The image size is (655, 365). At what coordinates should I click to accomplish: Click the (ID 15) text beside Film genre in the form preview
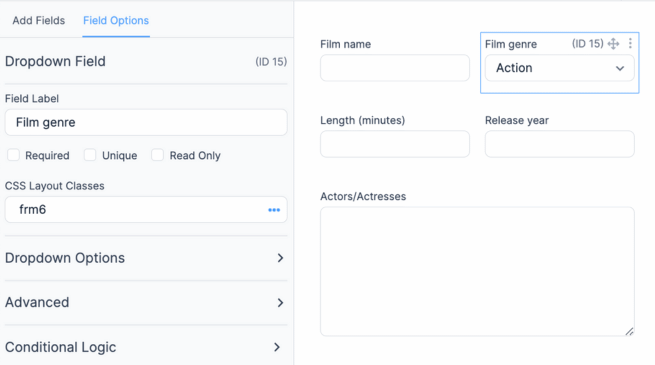[587, 43]
